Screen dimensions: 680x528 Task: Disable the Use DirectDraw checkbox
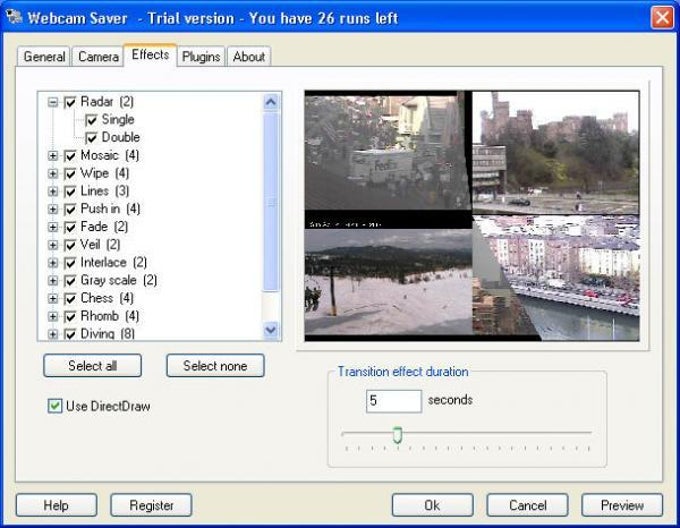pyautogui.click(x=55, y=406)
